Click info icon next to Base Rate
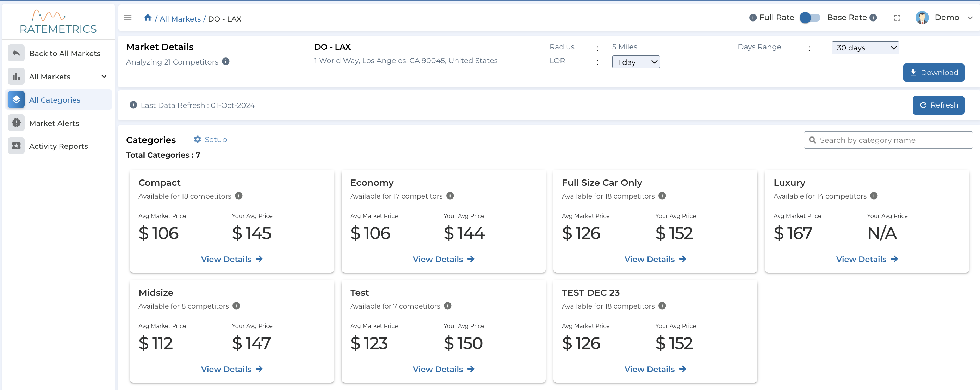 pyautogui.click(x=874, y=18)
